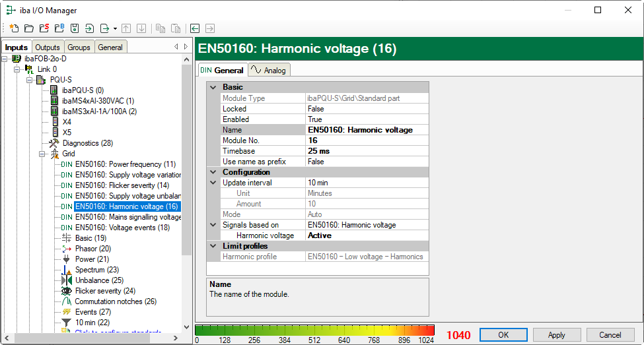The image size is (644, 345).
Task: Click the Spectrum (23) module icon
Action: coord(66,270)
